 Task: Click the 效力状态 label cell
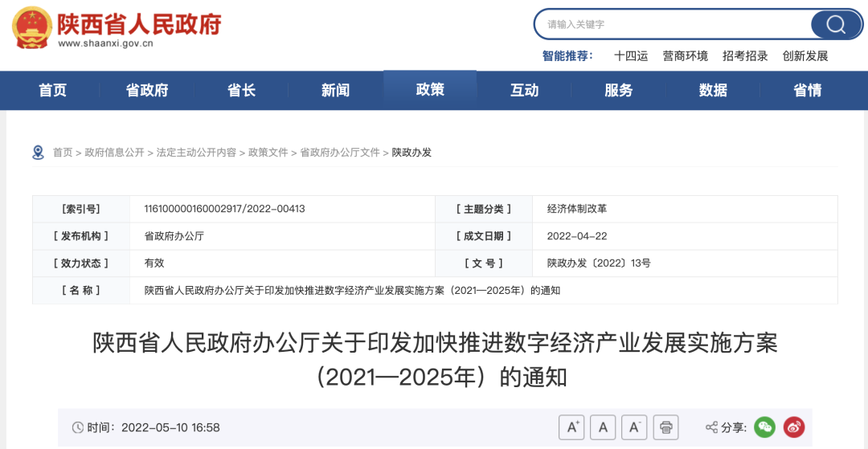point(81,263)
